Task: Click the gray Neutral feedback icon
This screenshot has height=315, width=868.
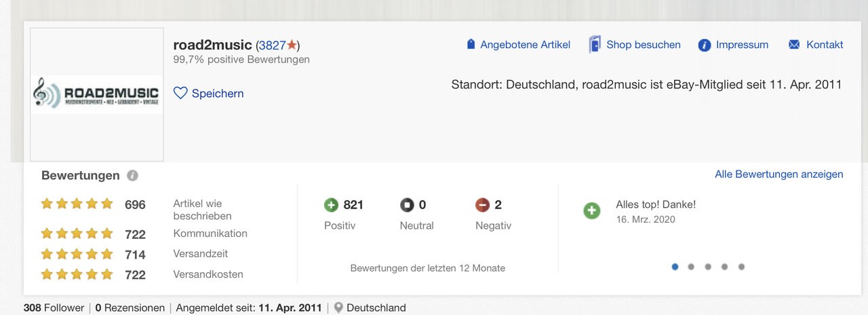Action: point(407,205)
